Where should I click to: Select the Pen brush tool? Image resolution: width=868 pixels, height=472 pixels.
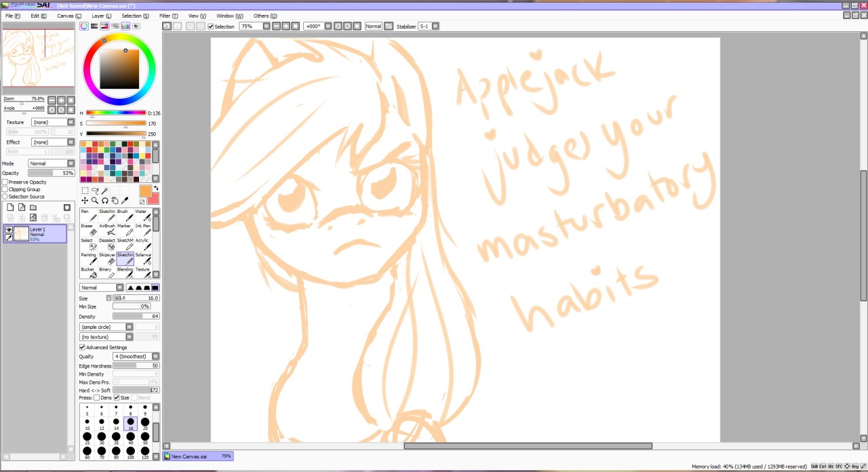89,215
